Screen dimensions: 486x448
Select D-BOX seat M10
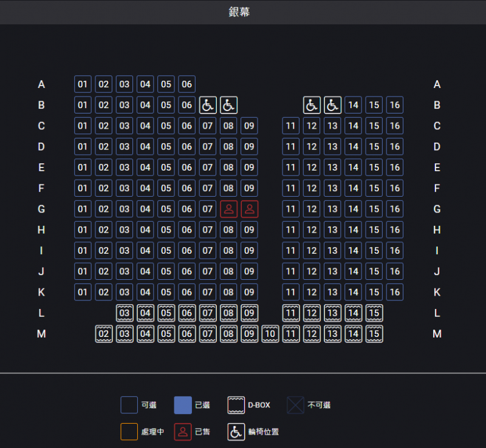[x=270, y=333]
